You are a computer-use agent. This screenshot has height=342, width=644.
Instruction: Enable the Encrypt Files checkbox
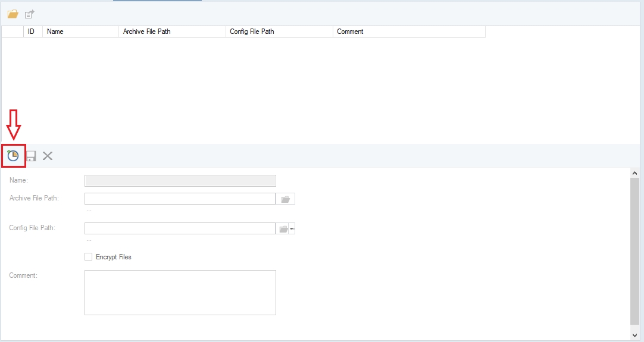point(89,257)
